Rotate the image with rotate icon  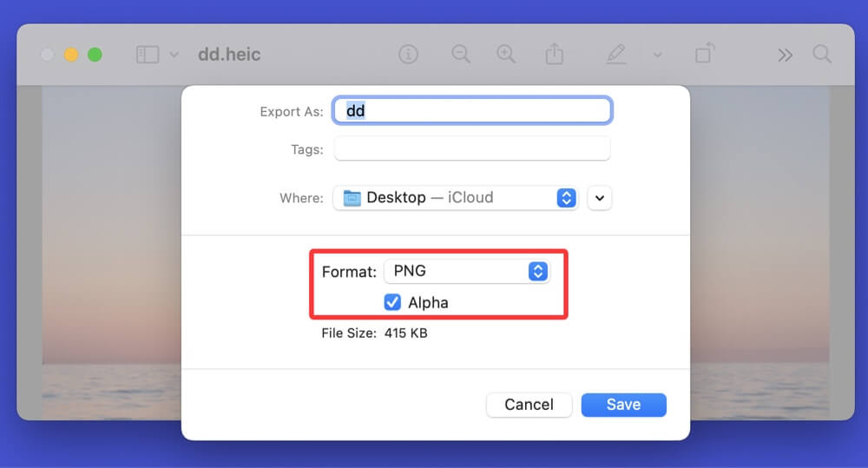tap(704, 54)
